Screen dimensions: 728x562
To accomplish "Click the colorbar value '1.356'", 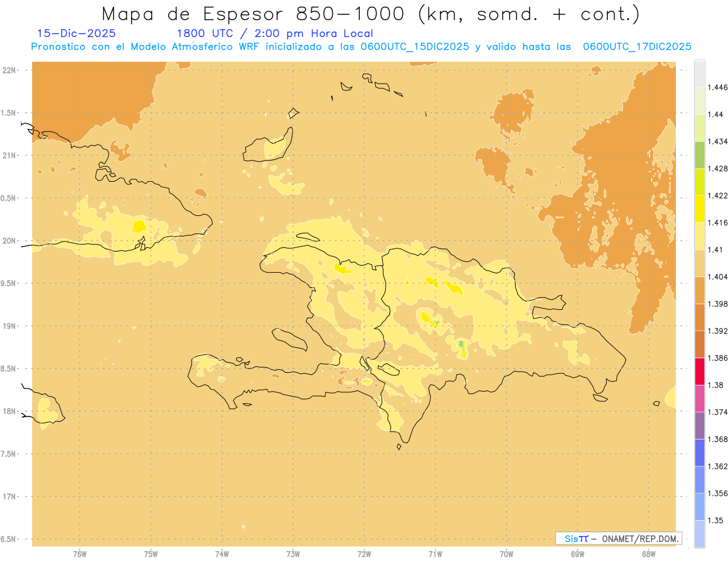I will (x=718, y=493).
